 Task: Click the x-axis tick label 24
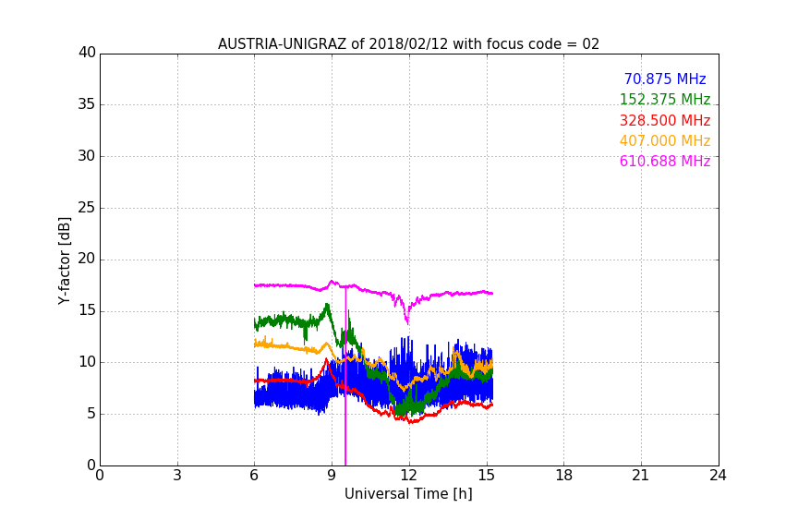click(x=718, y=476)
